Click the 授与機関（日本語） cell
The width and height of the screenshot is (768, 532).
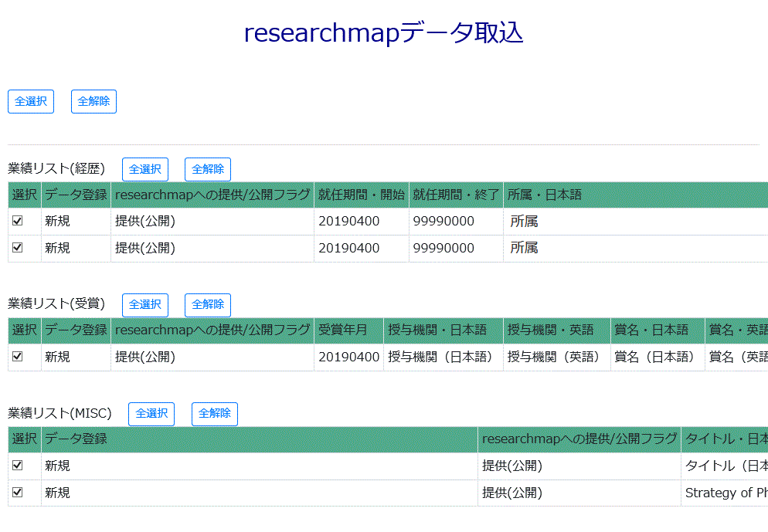pos(443,357)
